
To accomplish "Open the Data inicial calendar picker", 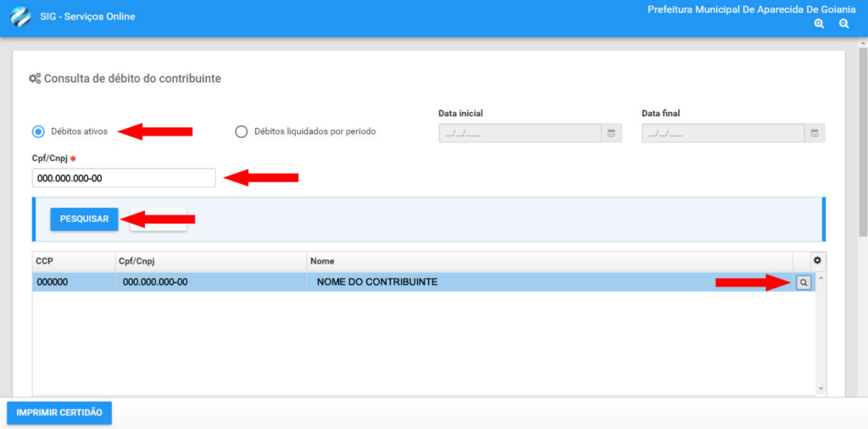I will tap(611, 133).
